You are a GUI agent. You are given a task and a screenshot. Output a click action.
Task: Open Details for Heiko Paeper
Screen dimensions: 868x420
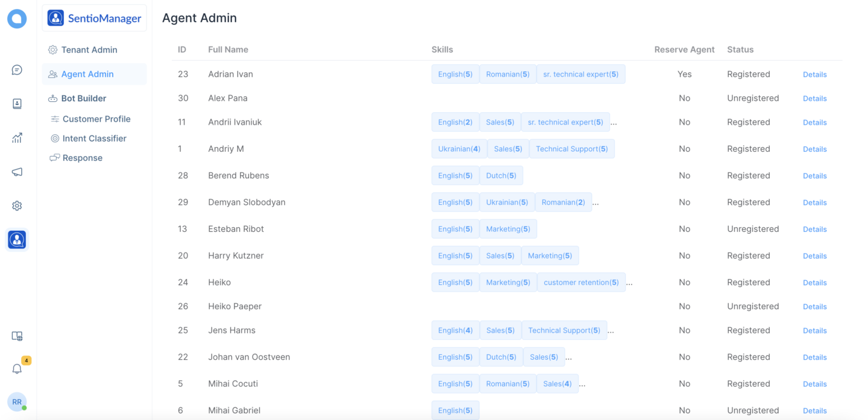[x=814, y=307]
